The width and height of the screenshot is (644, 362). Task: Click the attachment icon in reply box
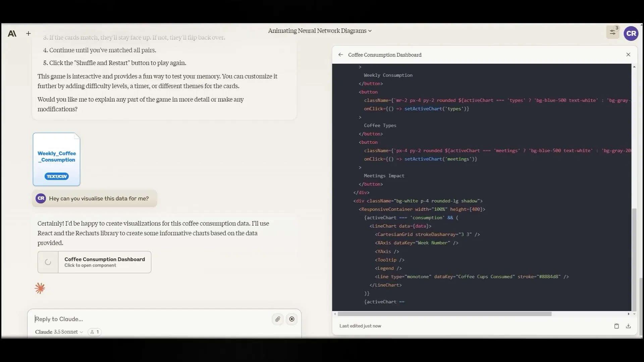click(277, 319)
